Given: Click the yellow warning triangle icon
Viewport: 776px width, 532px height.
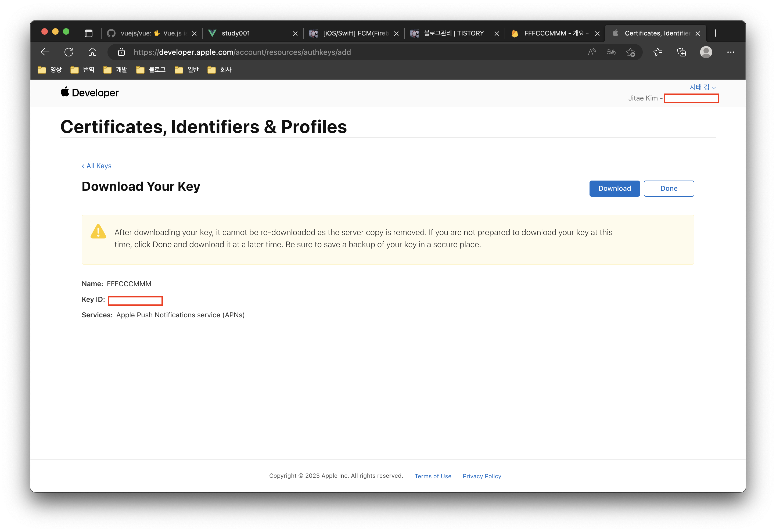Looking at the screenshot, I should click(x=98, y=231).
